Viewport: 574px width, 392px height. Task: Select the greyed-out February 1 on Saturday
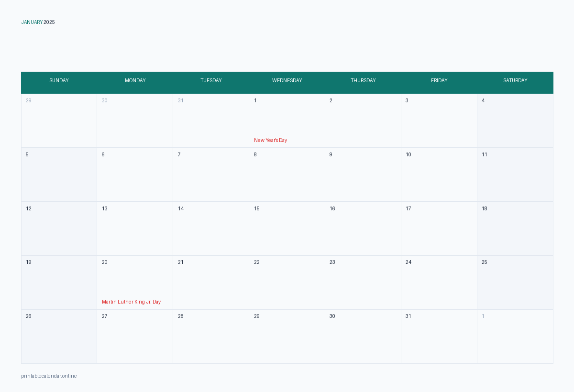point(515,337)
